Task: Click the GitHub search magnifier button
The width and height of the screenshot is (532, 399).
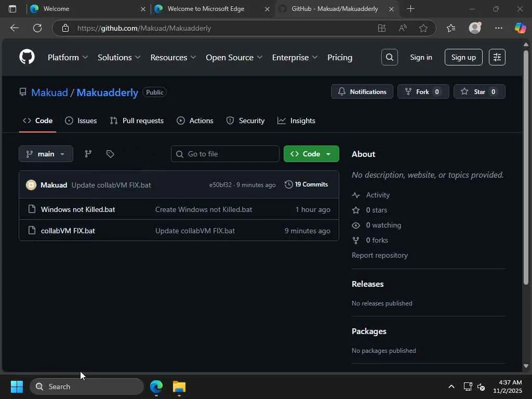Action: click(389, 57)
